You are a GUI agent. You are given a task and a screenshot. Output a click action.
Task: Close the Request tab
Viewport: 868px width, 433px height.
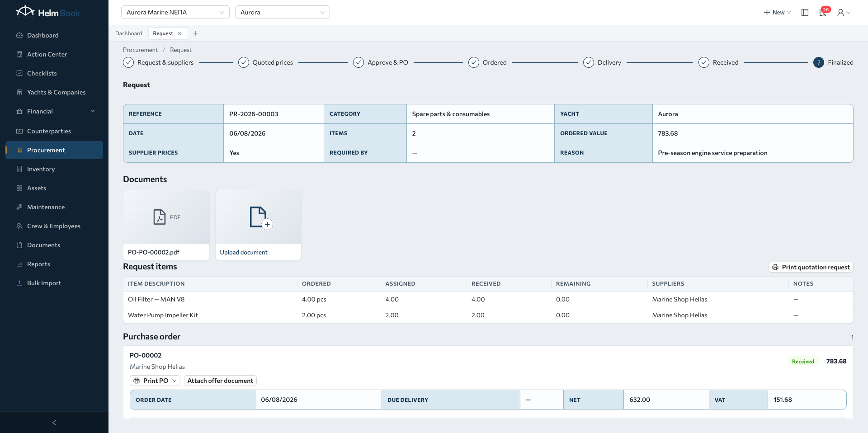pyautogui.click(x=179, y=33)
